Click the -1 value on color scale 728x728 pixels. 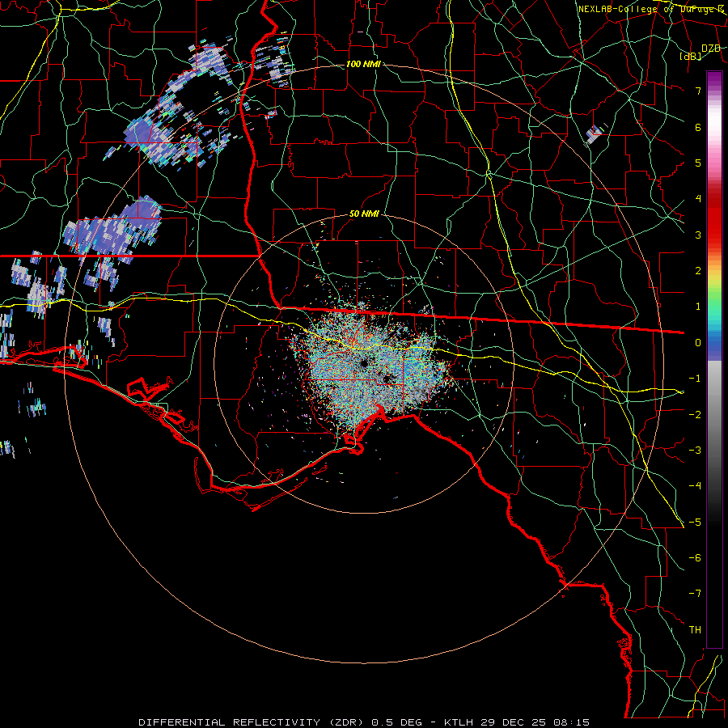click(695, 379)
